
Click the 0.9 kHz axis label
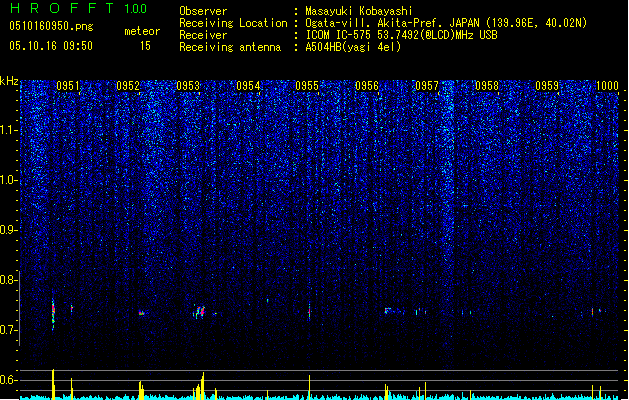tap(8, 230)
